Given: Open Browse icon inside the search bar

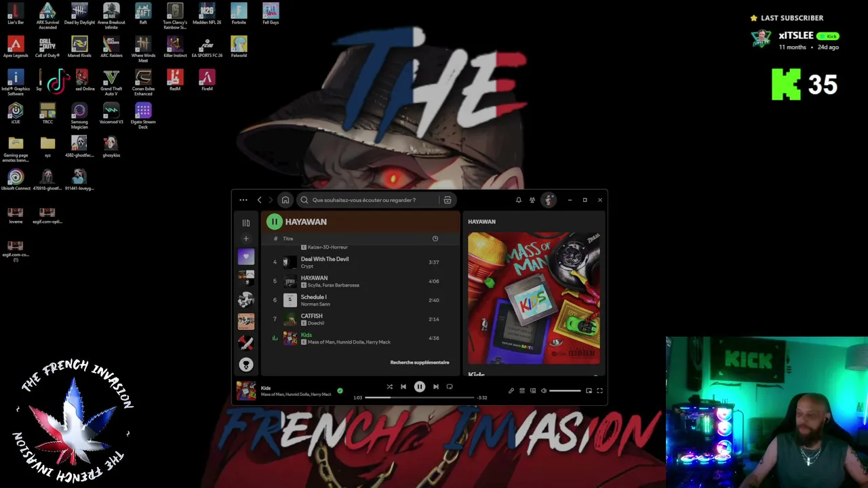Looking at the screenshot, I should click(x=448, y=200).
